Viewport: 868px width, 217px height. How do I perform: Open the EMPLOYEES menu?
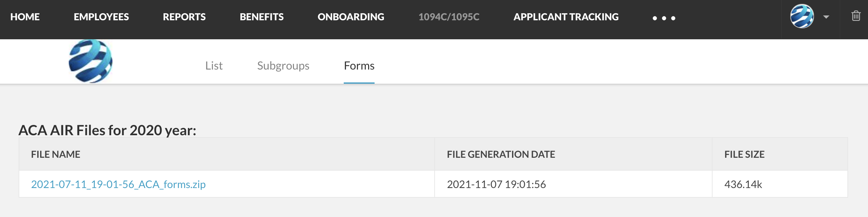coord(101,17)
